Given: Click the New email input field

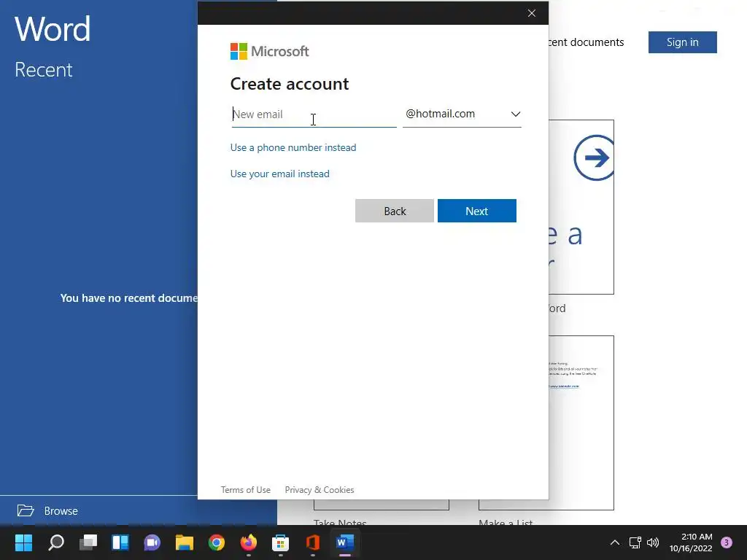Looking at the screenshot, I should click(314, 114).
